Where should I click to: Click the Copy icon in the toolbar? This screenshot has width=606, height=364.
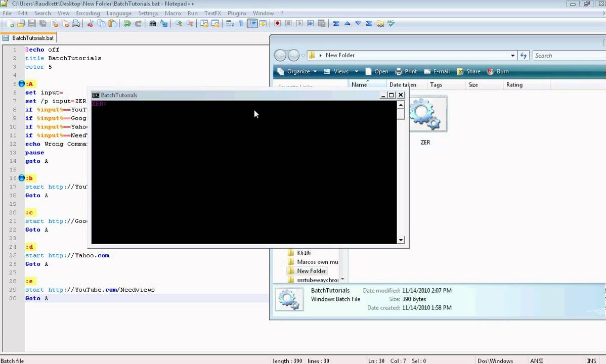[x=101, y=24]
